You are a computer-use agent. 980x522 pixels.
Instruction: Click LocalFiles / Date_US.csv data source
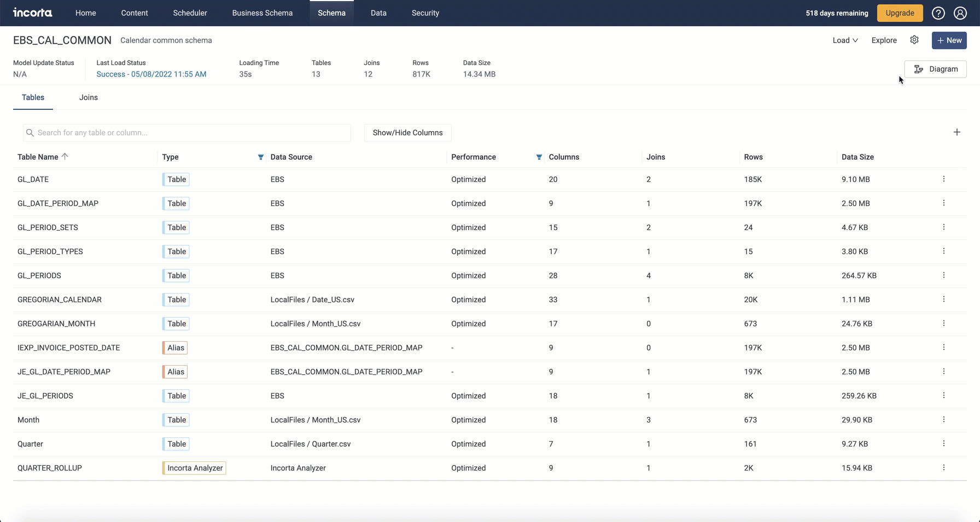point(312,300)
